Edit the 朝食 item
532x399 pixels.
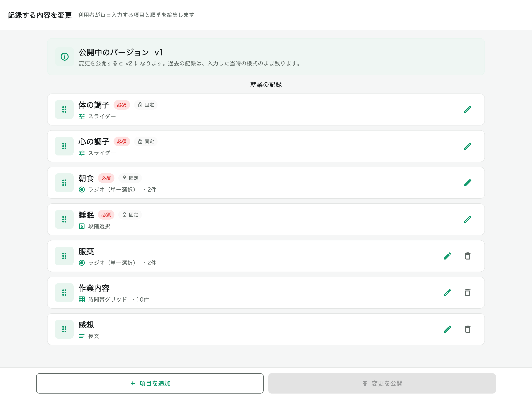click(x=468, y=183)
